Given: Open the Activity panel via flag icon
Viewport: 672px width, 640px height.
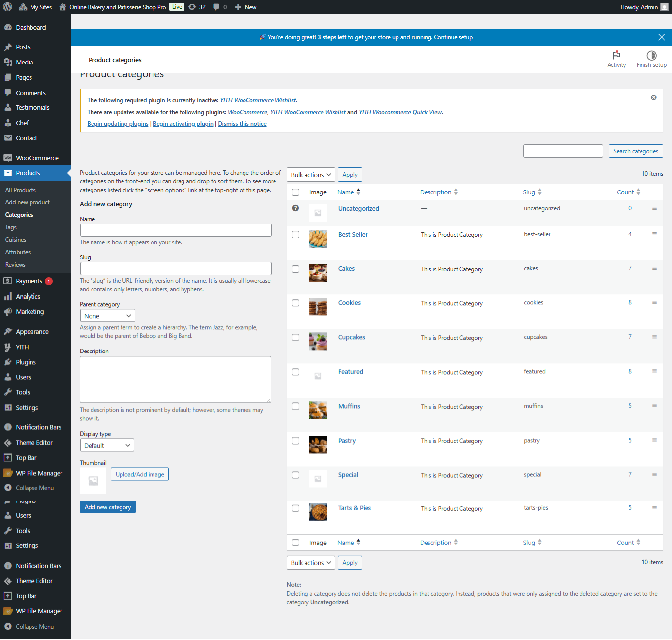Looking at the screenshot, I should click(x=616, y=59).
